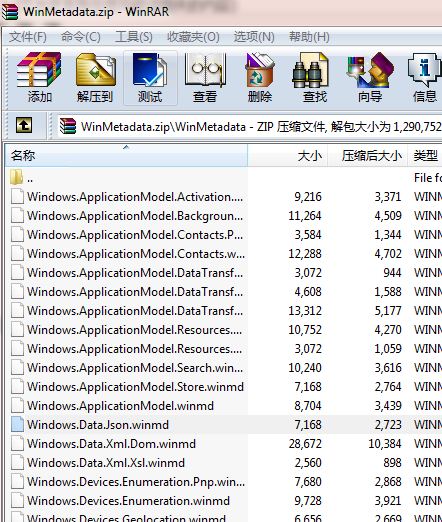This screenshot has width=442, height=522.
Task: Click the size value 9,216
Action: (x=308, y=197)
